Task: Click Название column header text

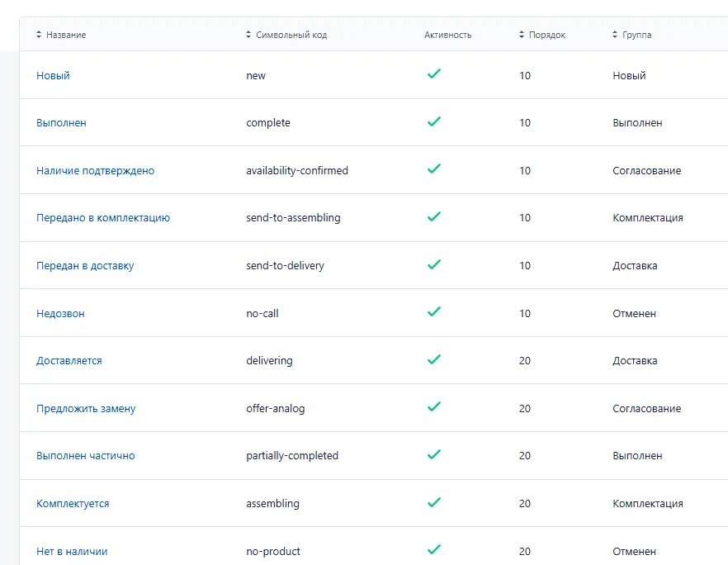Action: [x=66, y=35]
